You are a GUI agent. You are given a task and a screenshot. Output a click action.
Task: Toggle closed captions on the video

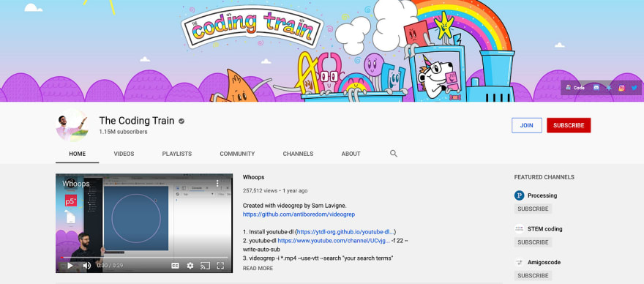click(x=175, y=266)
